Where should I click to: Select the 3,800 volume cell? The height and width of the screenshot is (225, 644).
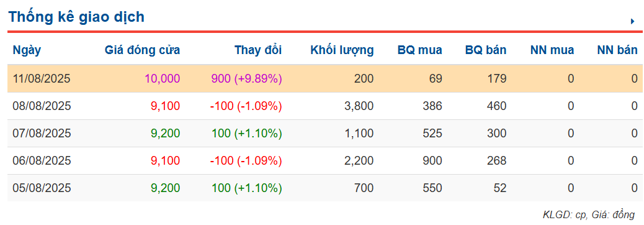[x=359, y=106]
